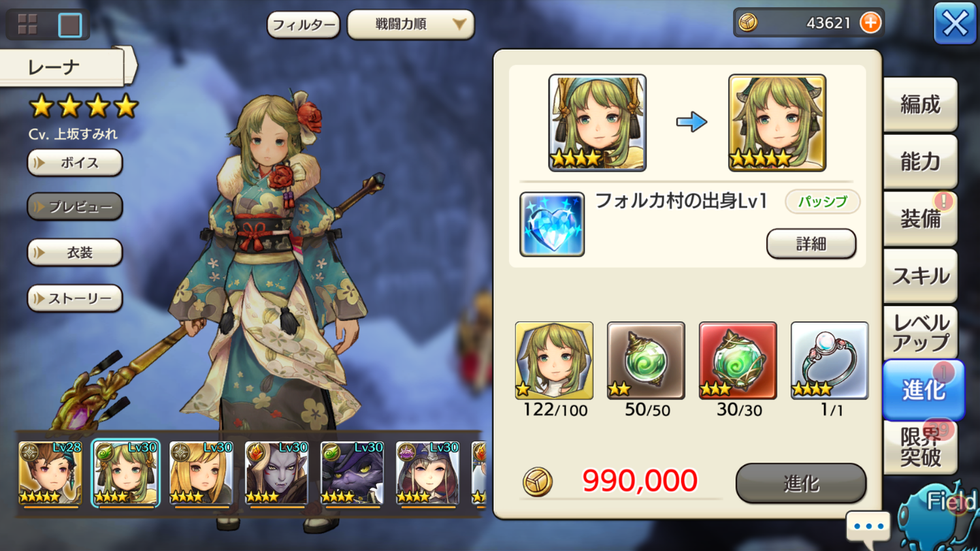Open the chat speech bubble icon
Viewport: 980px width, 551px height.
click(x=868, y=527)
